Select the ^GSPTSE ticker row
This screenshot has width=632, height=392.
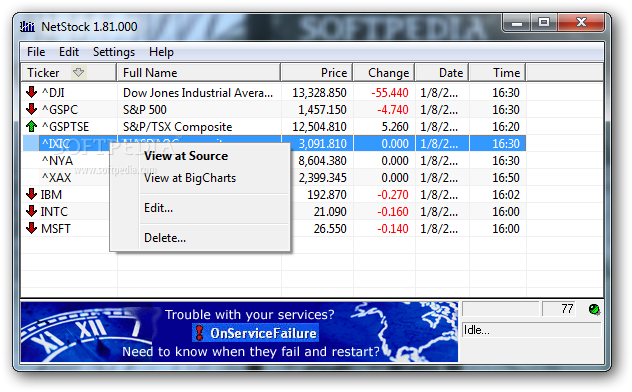[274, 126]
